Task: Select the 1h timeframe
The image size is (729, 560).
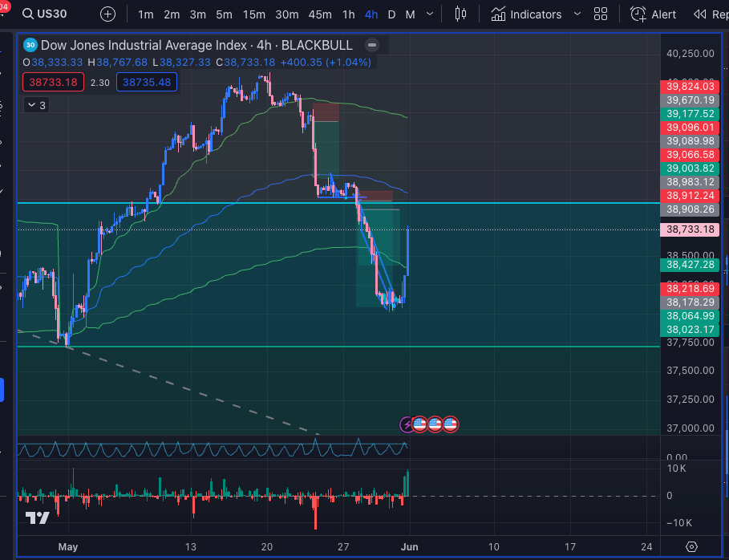Action: click(348, 14)
